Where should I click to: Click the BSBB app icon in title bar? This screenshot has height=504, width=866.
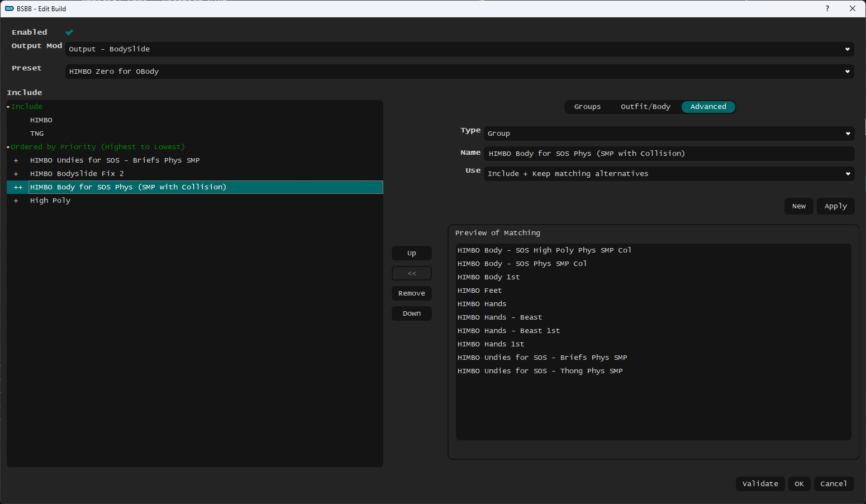click(9, 8)
